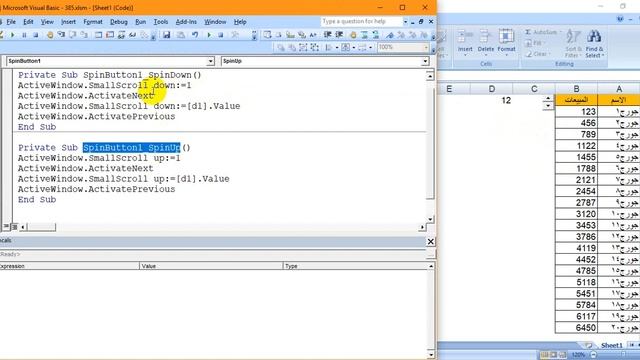Viewport: 640px width, 360px height.
Task: Toggle breakpoint using the hand icon
Action: click(x=50, y=35)
